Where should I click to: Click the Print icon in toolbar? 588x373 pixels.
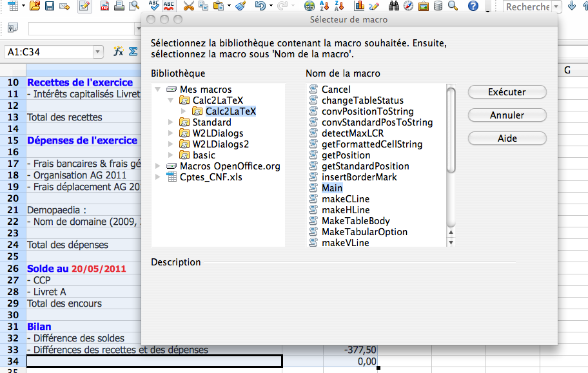119,6
